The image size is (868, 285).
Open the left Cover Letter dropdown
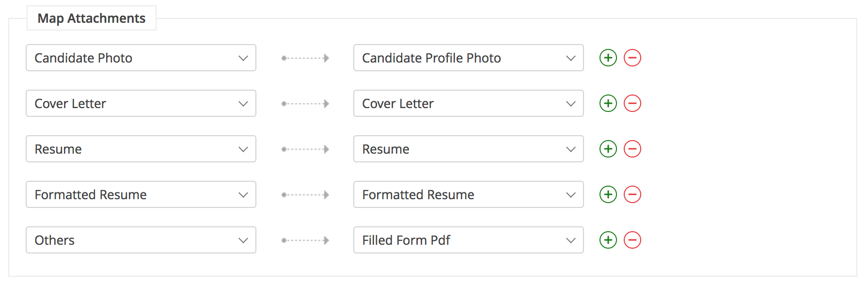click(141, 103)
